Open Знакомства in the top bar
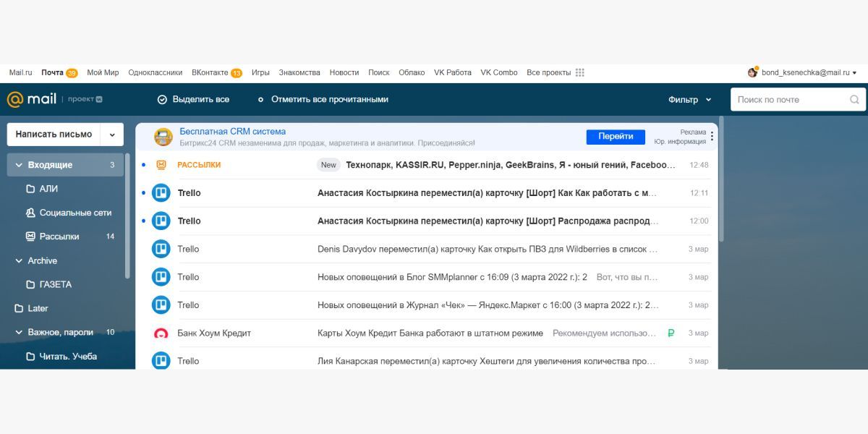Viewport: 868px width, 434px height. tap(299, 72)
